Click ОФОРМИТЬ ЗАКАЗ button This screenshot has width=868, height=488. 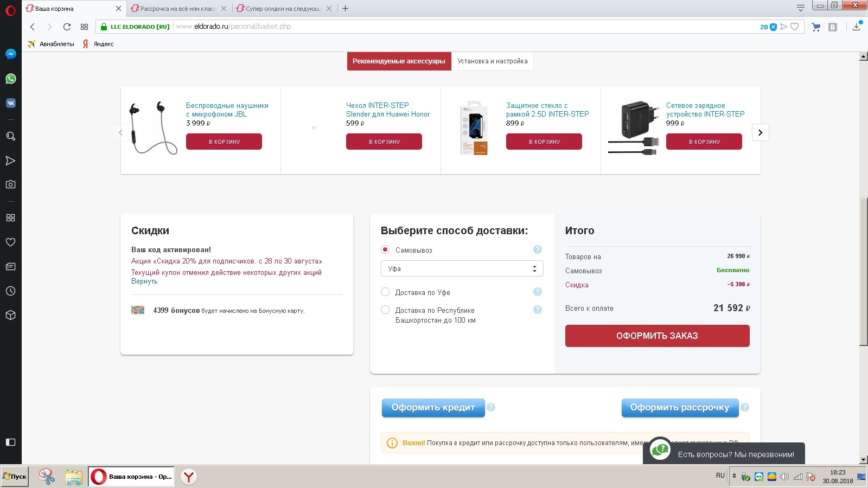[x=658, y=336]
